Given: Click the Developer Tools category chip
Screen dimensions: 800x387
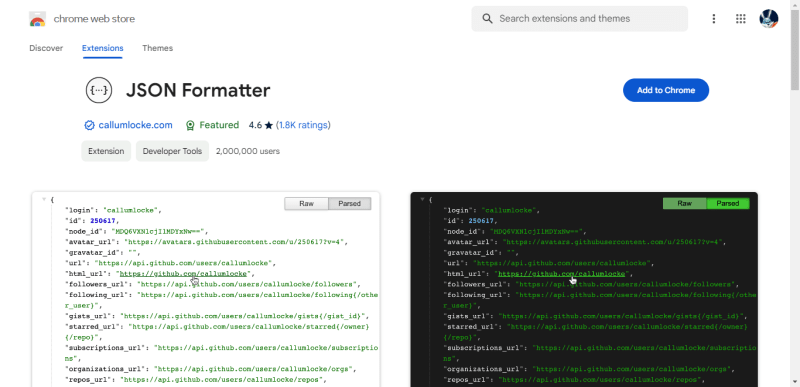Looking at the screenshot, I should tap(172, 151).
